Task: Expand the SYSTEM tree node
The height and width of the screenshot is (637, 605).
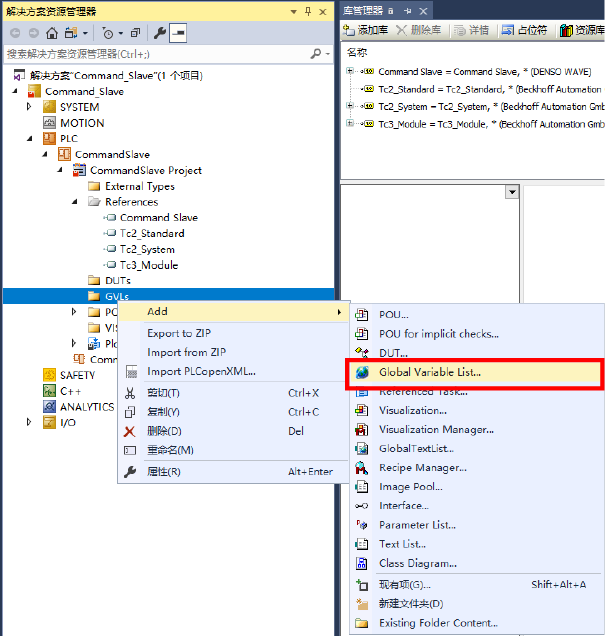Action: click(x=29, y=107)
